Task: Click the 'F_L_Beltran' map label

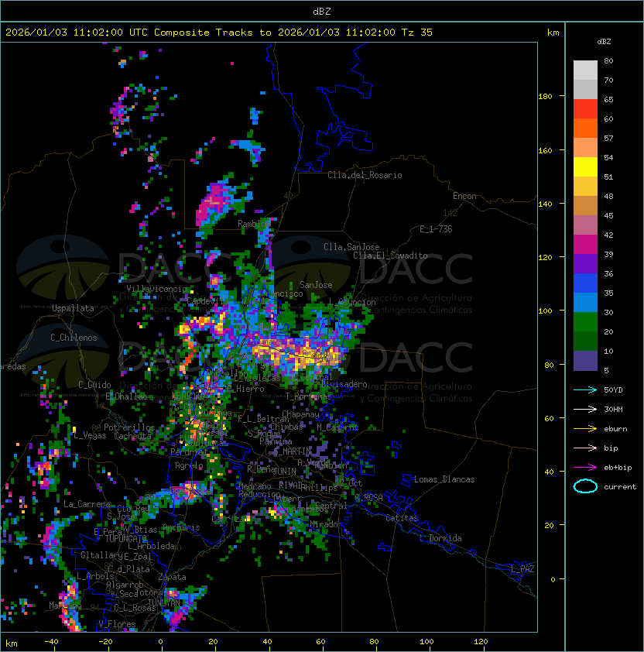Action: (263, 418)
